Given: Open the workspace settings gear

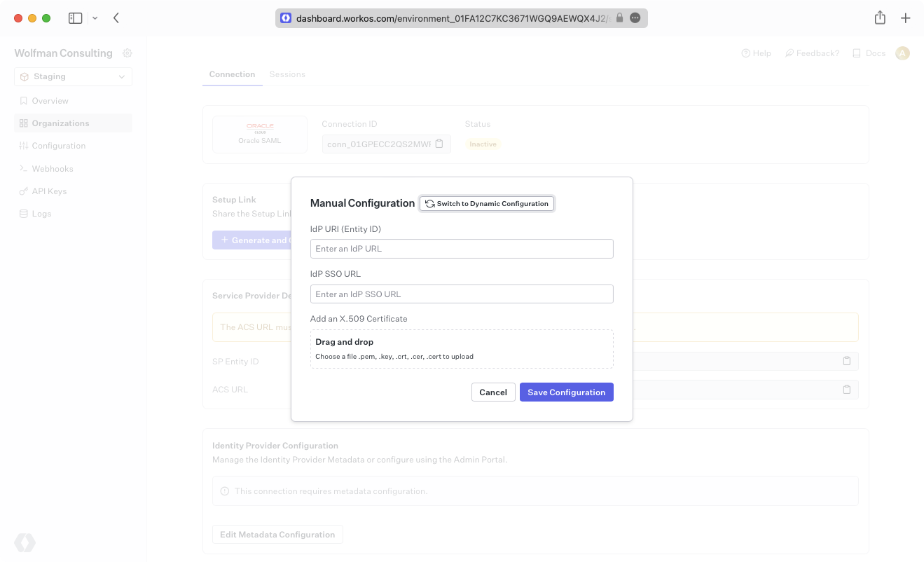Looking at the screenshot, I should (127, 53).
